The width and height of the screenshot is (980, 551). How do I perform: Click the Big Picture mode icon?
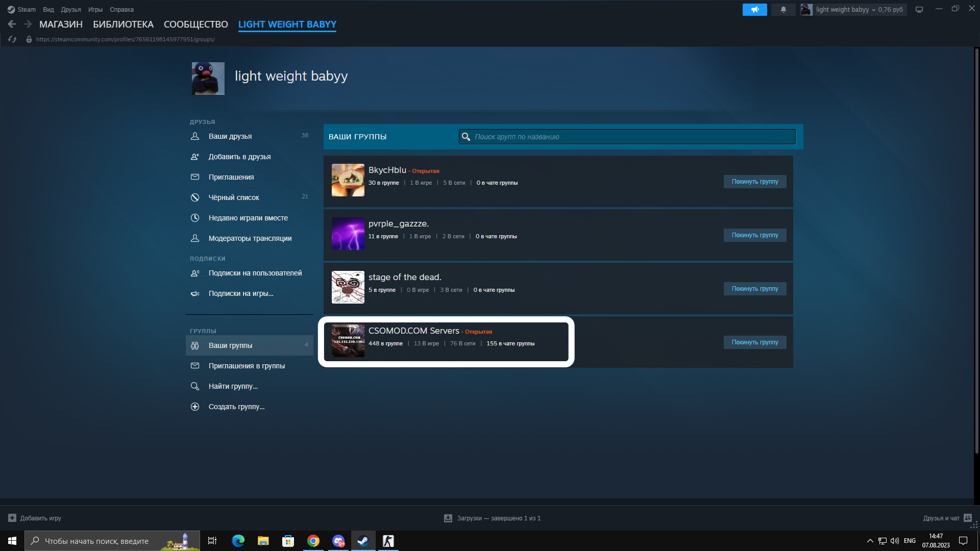(x=919, y=10)
